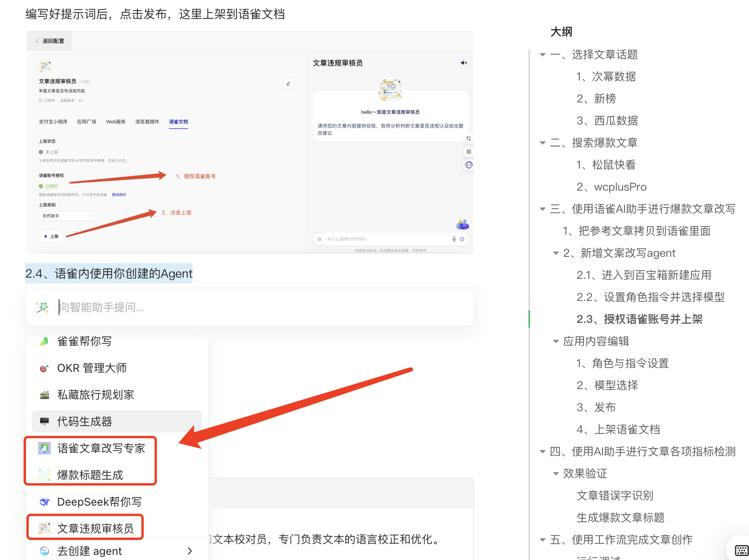Jump to 2、wcplusPro in outline
749x560 pixels.
[612, 187]
